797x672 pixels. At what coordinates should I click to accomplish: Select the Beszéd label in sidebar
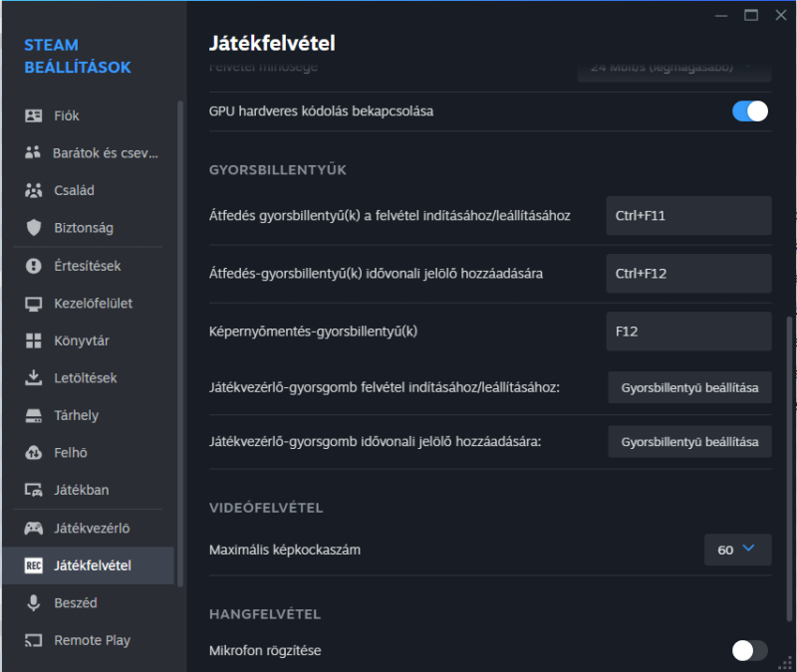(x=76, y=603)
